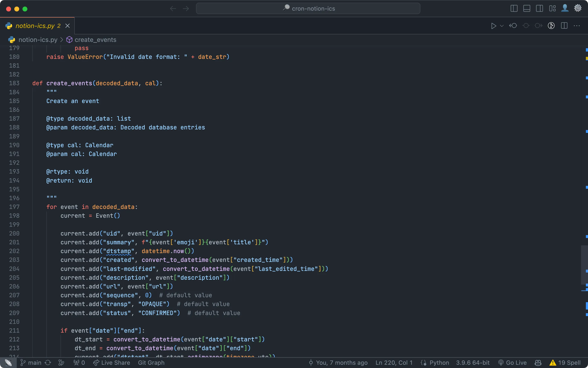The image size is (588, 368).
Task: Click the braces language status icon
Action: coord(423,363)
